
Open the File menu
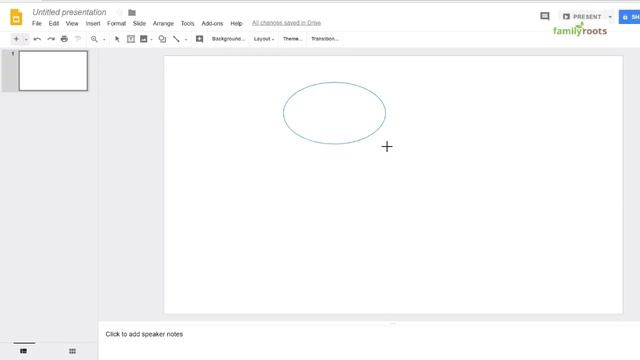coord(37,24)
